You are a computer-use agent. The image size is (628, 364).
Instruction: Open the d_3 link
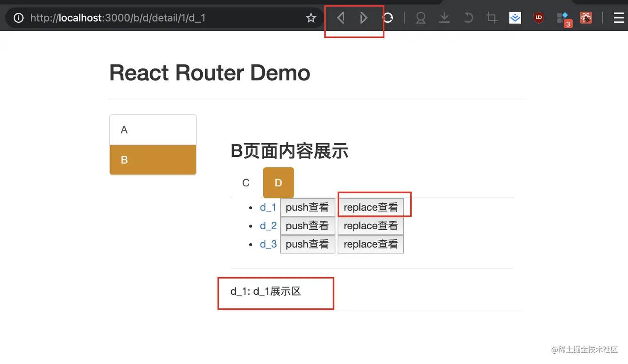268,244
